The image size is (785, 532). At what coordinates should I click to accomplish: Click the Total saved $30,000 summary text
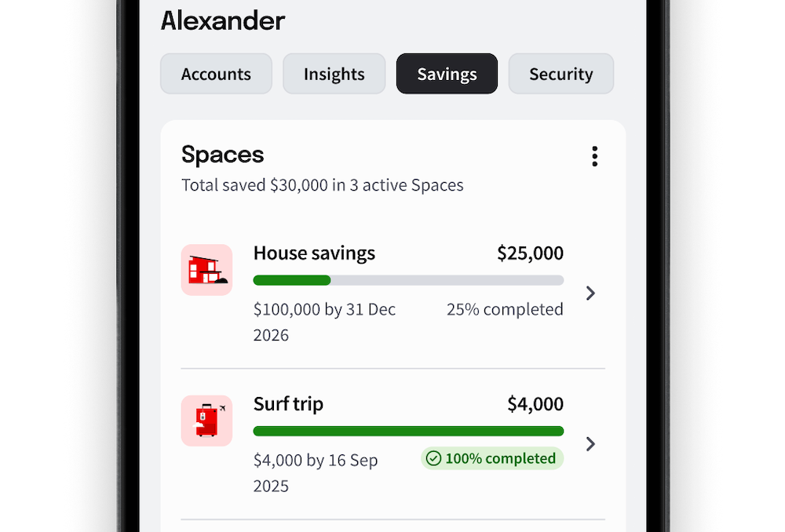click(x=322, y=185)
